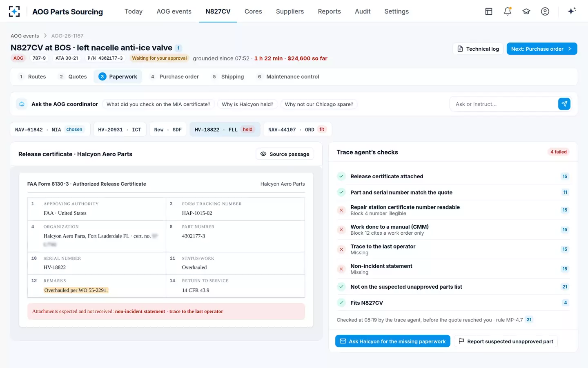
Task: Ask Halcyon for the missing paperwork
Action: 393,341
